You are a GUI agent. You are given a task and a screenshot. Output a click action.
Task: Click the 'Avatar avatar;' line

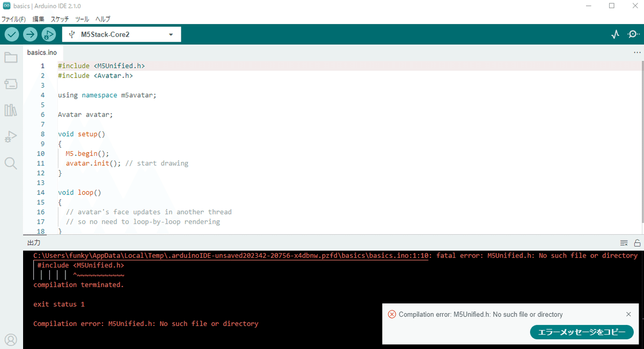85,114
